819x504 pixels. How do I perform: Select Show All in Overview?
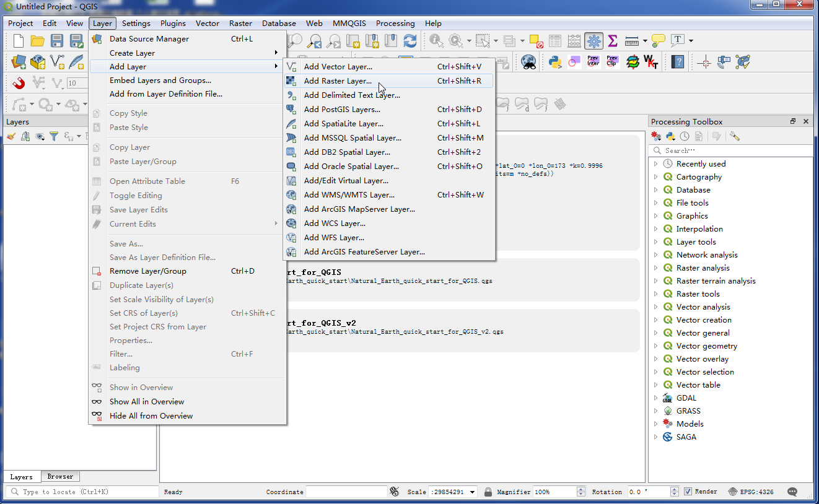pos(187,402)
